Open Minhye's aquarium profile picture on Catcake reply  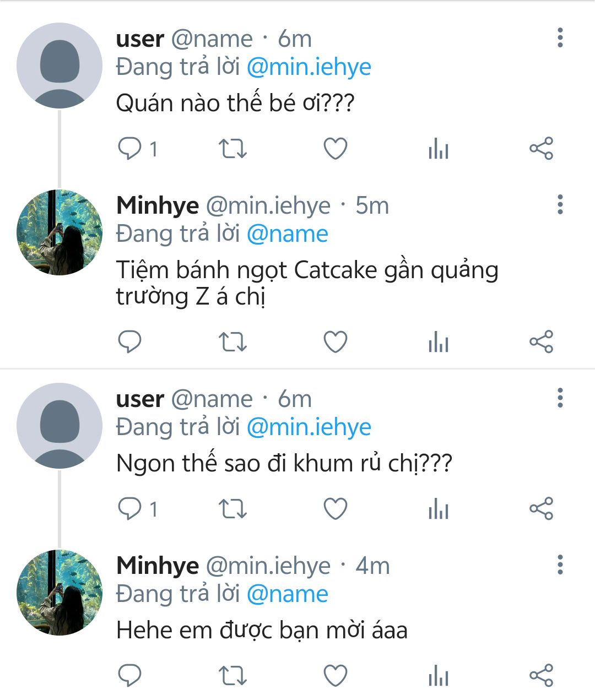[x=59, y=232]
